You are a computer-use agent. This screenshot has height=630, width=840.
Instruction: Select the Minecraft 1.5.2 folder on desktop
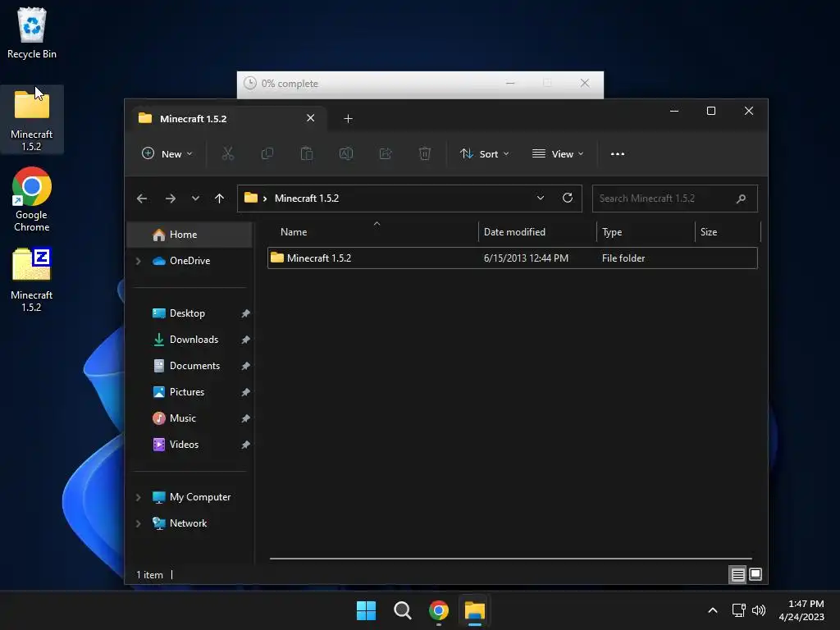point(32,119)
